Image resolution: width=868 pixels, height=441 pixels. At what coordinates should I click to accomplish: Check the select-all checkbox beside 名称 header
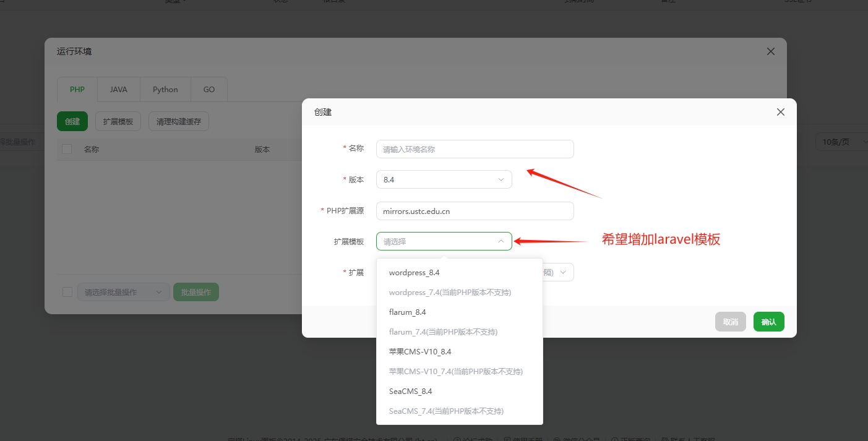66,149
